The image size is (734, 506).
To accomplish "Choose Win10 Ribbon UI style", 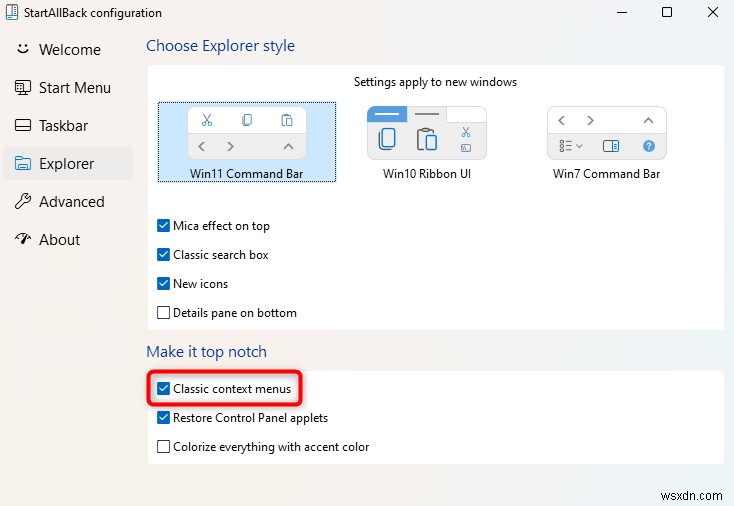I will 426,143.
